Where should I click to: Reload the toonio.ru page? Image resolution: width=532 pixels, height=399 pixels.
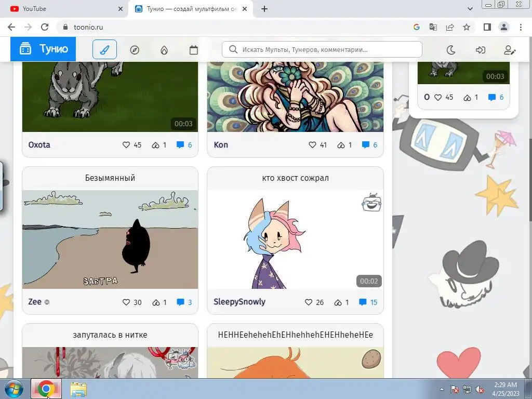tap(45, 27)
